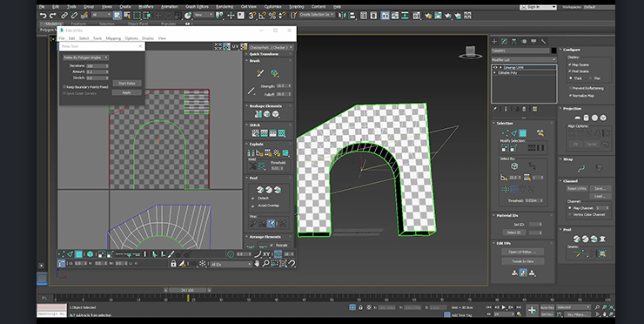Image resolution: width=644 pixels, height=324 pixels.
Task: Click the Cylindrical Map projection icon
Action: pos(586,118)
